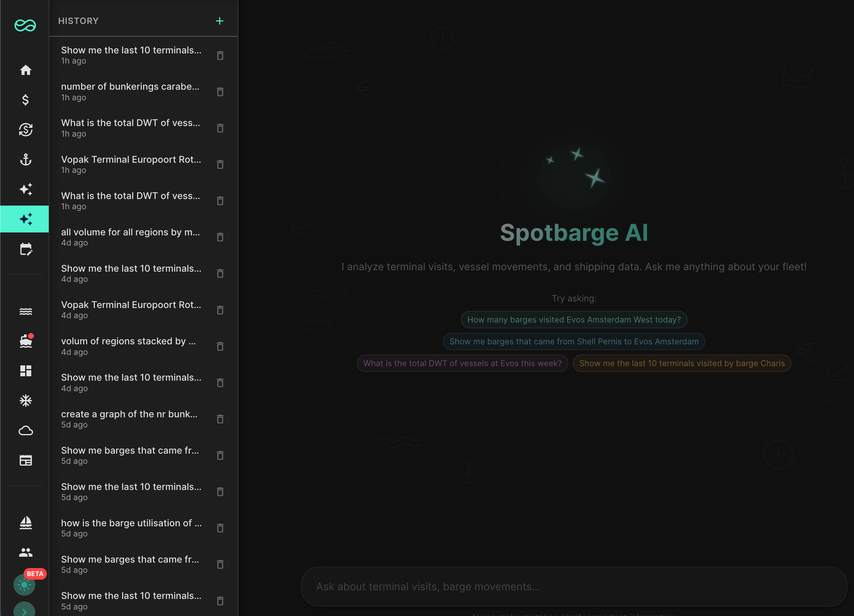Toggle the BETA light theme sun button
The image size is (854, 616).
[x=24, y=585]
